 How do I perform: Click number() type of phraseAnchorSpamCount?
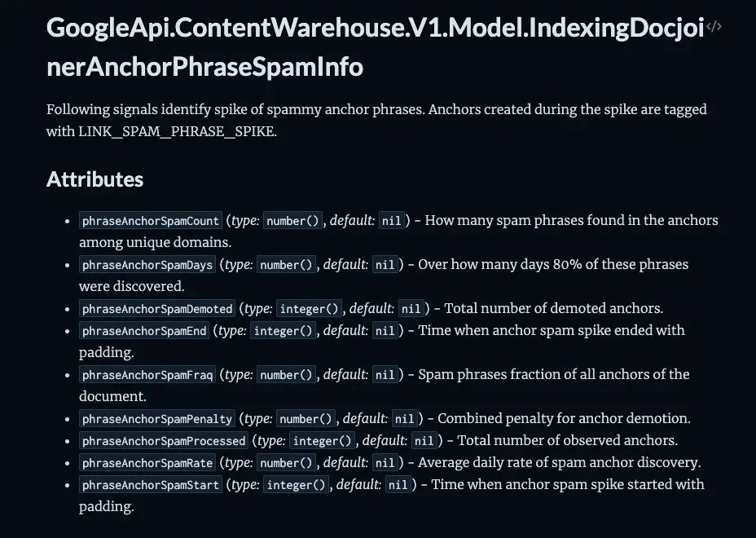(292, 221)
